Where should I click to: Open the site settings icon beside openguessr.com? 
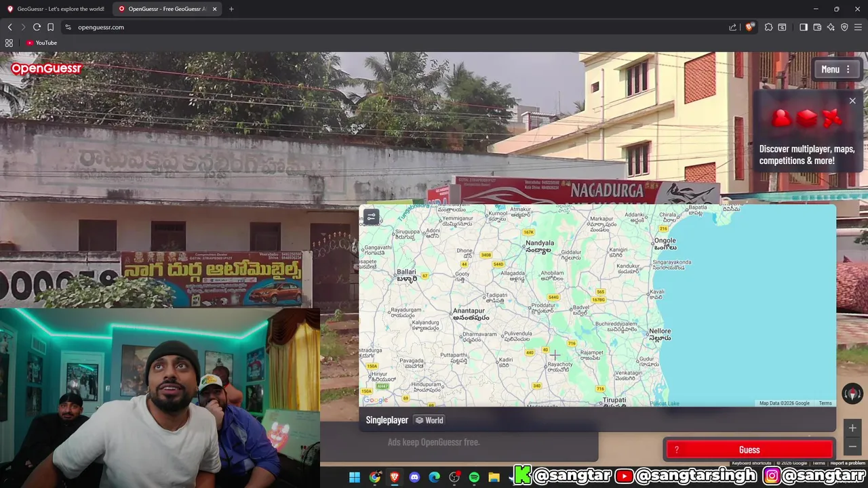pos(68,27)
